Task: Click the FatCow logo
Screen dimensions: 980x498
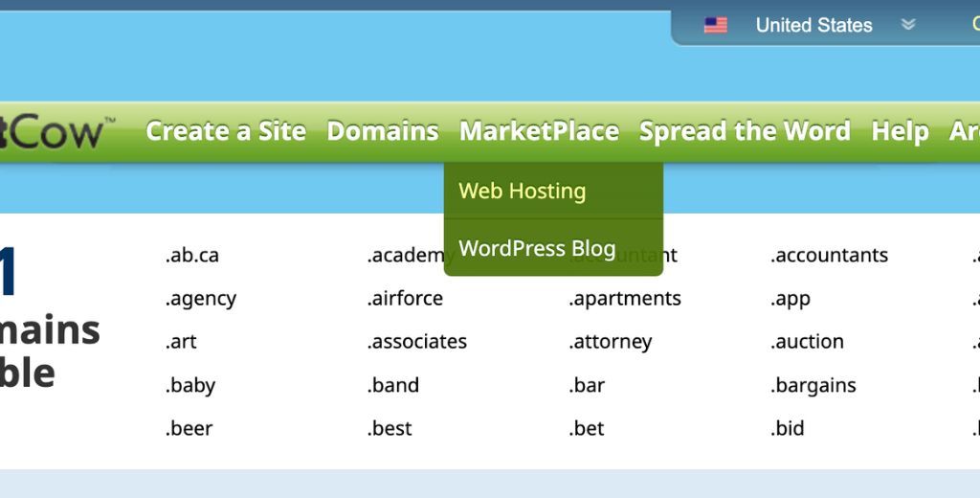Action: tap(53, 131)
